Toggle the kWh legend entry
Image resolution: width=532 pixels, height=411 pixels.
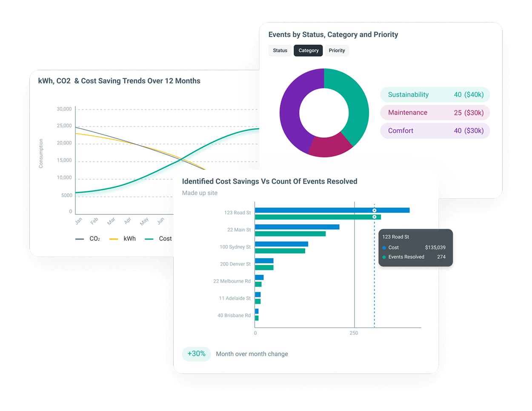pos(123,239)
